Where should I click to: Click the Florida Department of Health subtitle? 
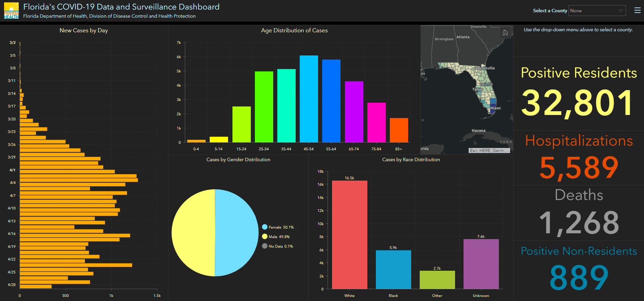(x=109, y=16)
